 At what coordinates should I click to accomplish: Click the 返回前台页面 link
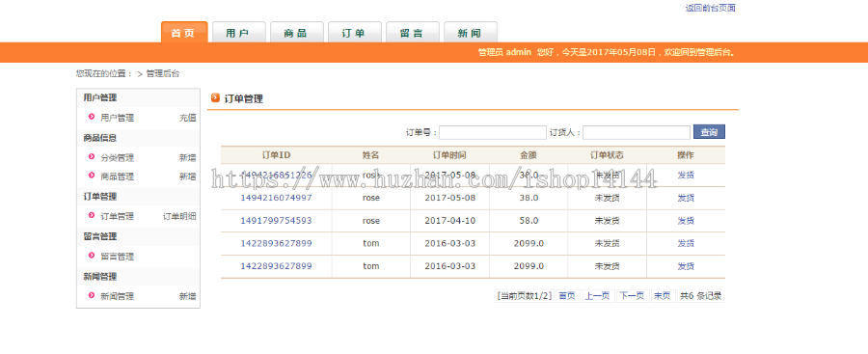[710, 8]
